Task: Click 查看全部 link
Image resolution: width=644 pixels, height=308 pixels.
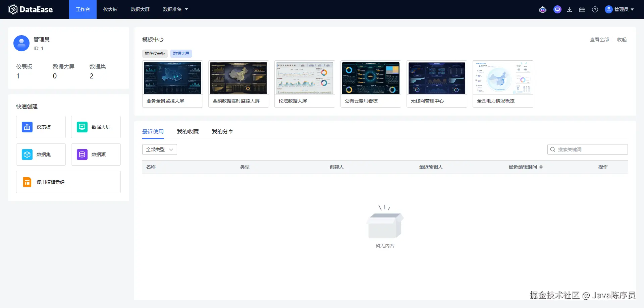Action: pos(599,40)
